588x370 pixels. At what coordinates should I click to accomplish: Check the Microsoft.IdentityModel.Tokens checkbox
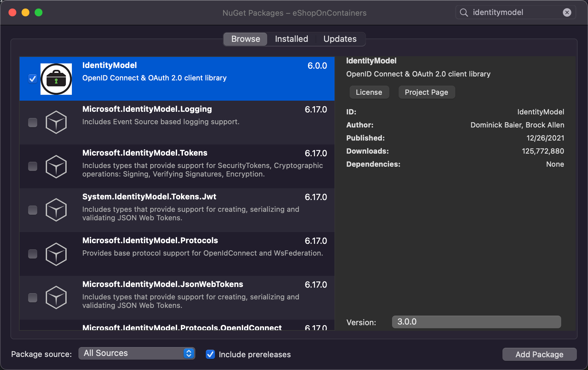point(33,166)
